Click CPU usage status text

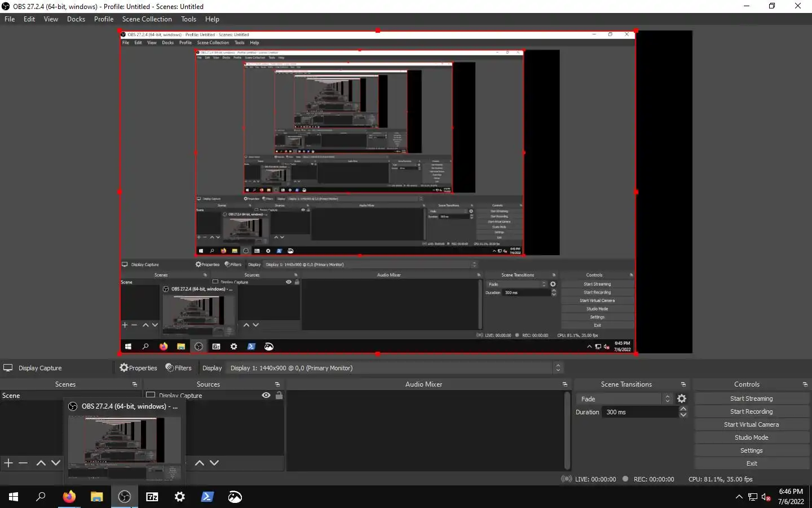(721, 479)
